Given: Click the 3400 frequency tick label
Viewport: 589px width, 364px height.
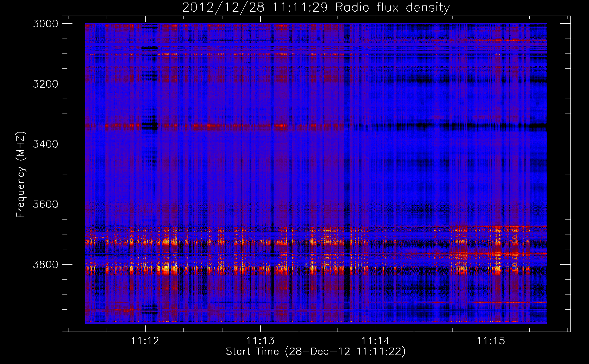Looking at the screenshot, I should [46, 144].
